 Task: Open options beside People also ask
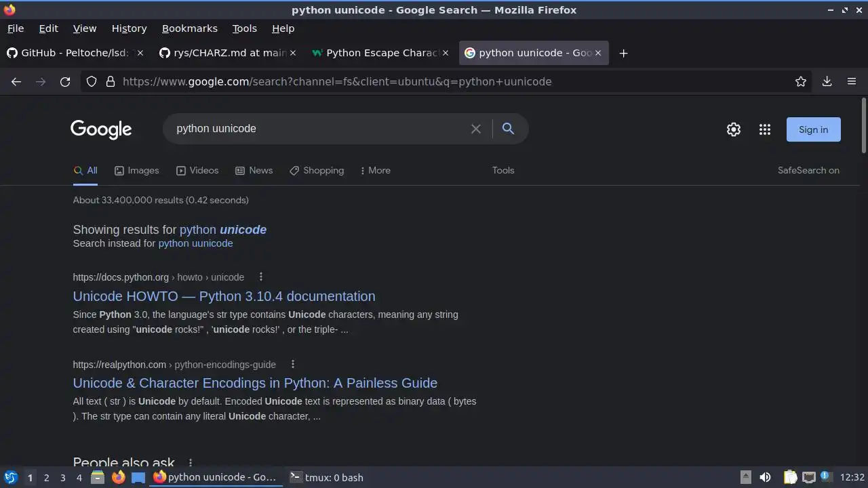[x=191, y=463]
